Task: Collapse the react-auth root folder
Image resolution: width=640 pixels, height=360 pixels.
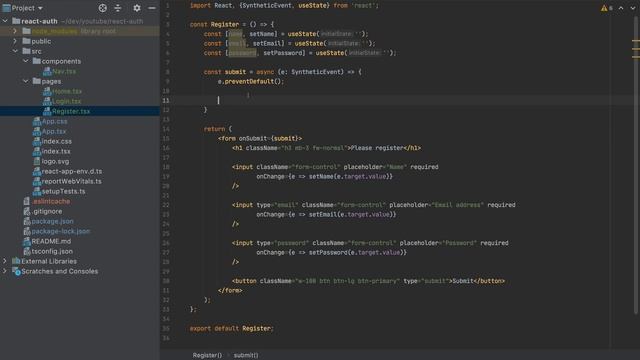Action: pyautogui.click(x=5, y=21)
